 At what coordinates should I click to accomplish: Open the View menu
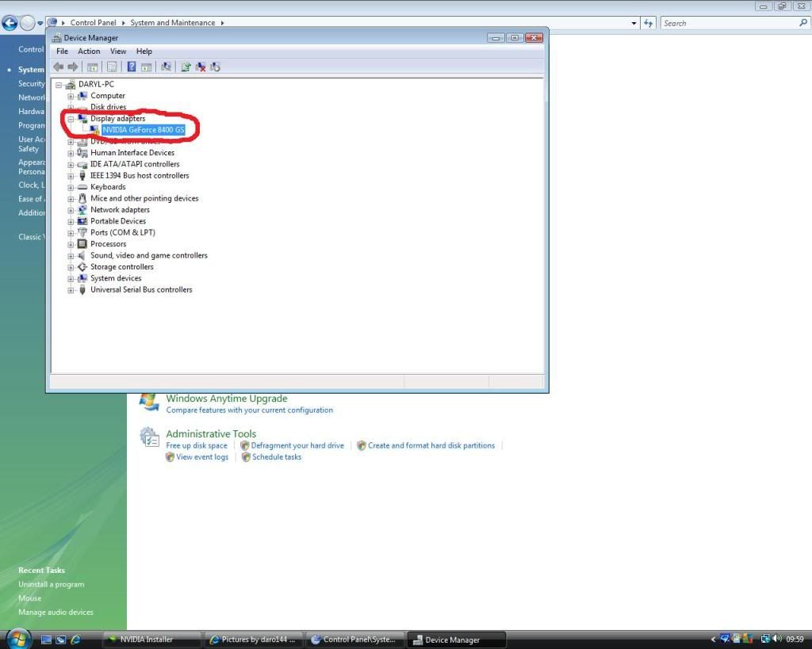[x=118, y=52]
